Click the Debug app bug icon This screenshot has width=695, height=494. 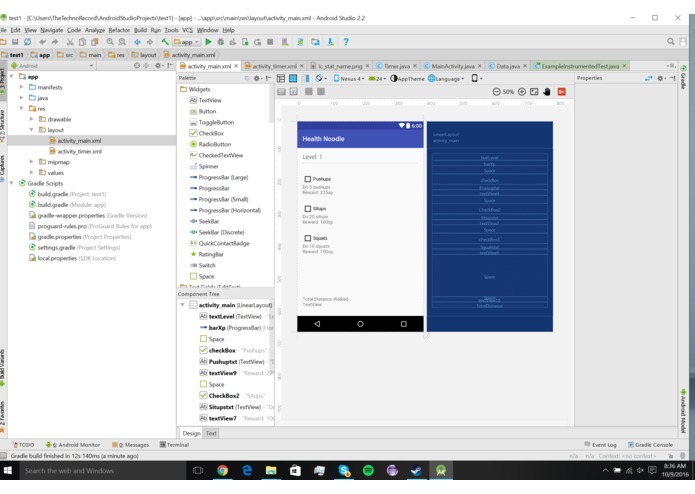(x=220, y=42)
